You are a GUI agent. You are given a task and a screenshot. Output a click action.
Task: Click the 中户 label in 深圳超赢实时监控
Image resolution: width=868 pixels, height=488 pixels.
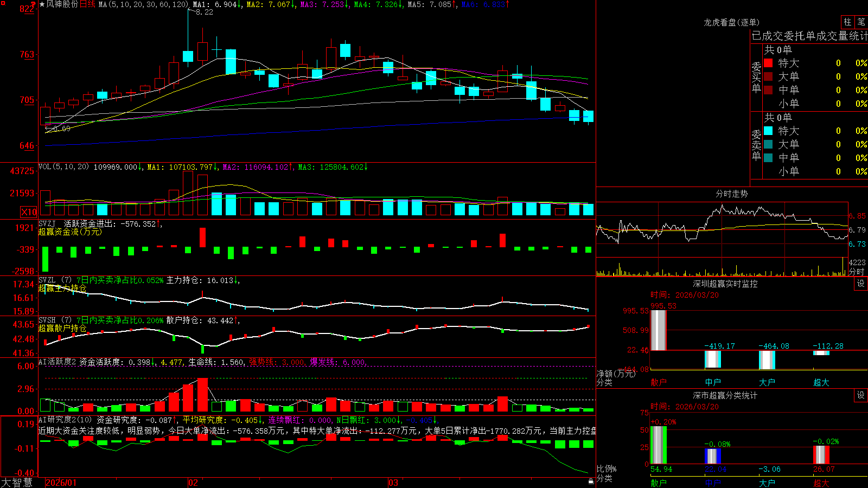[x=713, y=382]
